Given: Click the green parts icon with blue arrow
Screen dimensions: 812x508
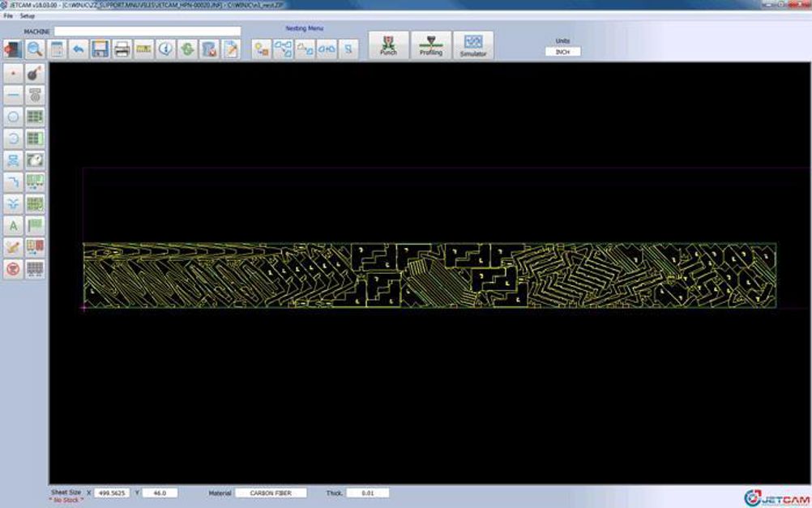Looking at the screenshot, I should [35, 182].
